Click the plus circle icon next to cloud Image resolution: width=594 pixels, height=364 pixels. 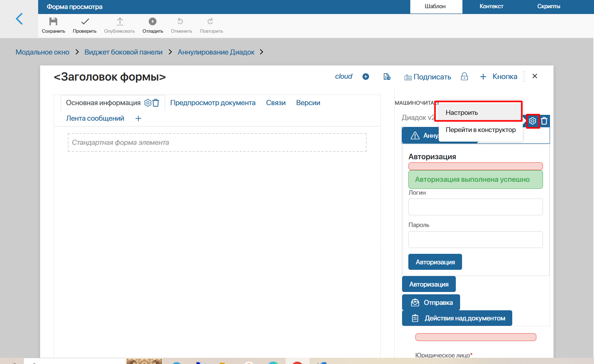click(366, 77)
